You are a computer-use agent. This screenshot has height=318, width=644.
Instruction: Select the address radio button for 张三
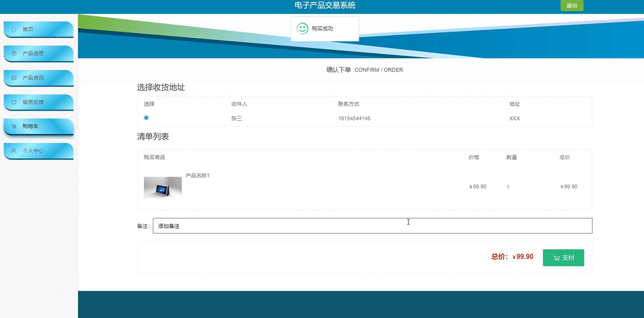(146, 118)
